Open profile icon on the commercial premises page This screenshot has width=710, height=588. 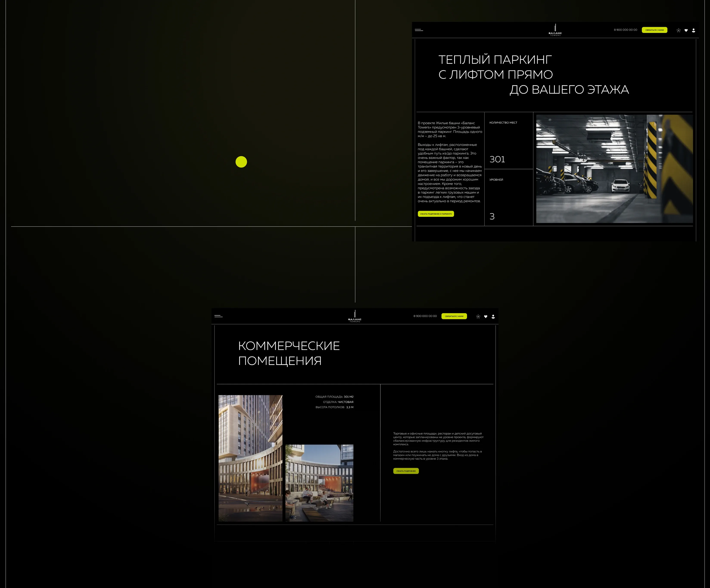[x=493, y=316]
